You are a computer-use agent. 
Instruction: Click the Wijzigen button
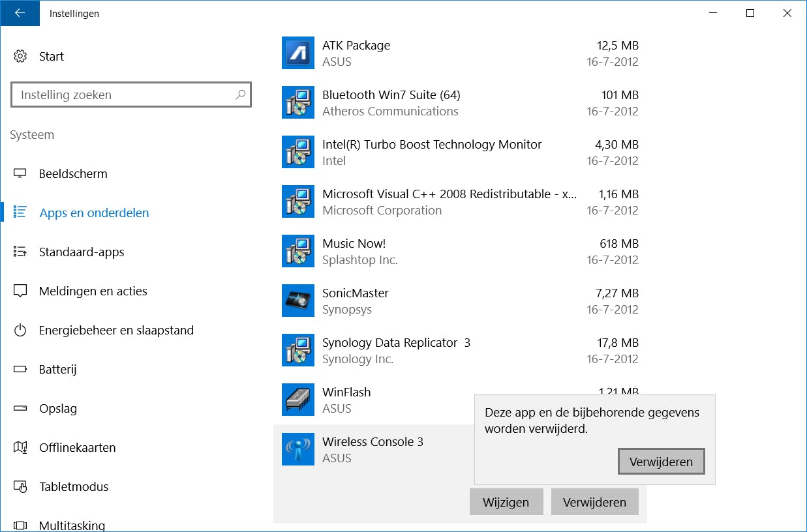(506, 502)
